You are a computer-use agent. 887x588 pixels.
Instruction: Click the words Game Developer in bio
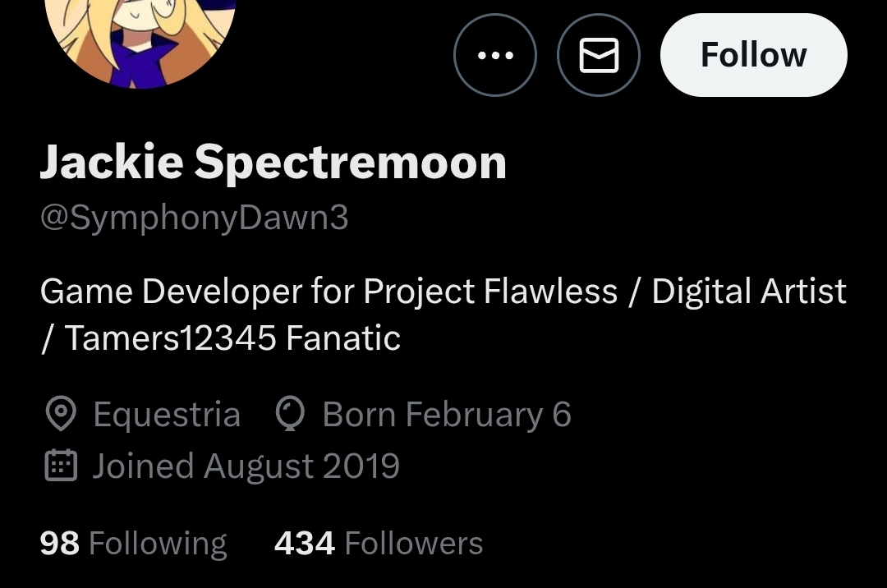[171, 292]
